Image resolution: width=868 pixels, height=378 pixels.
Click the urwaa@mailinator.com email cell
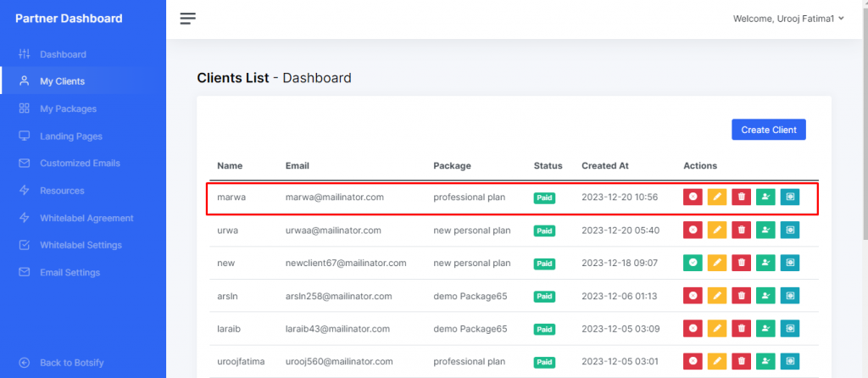(x=333, y=231)
